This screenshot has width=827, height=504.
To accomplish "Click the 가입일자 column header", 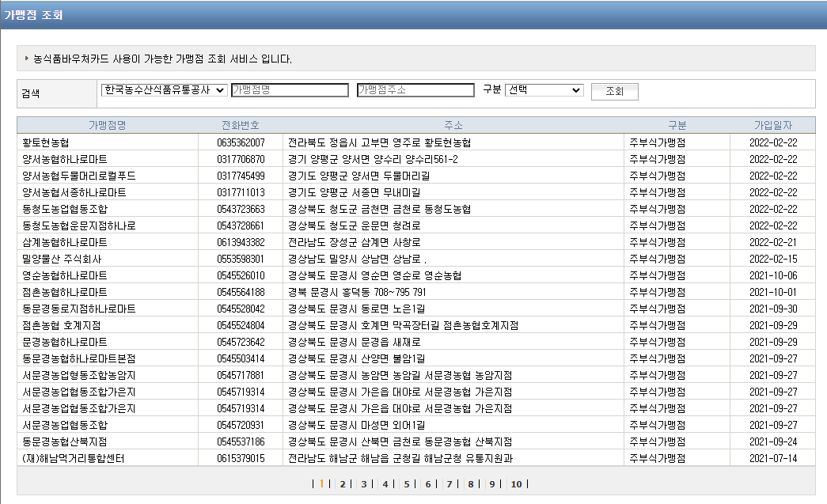I will 774,125.
